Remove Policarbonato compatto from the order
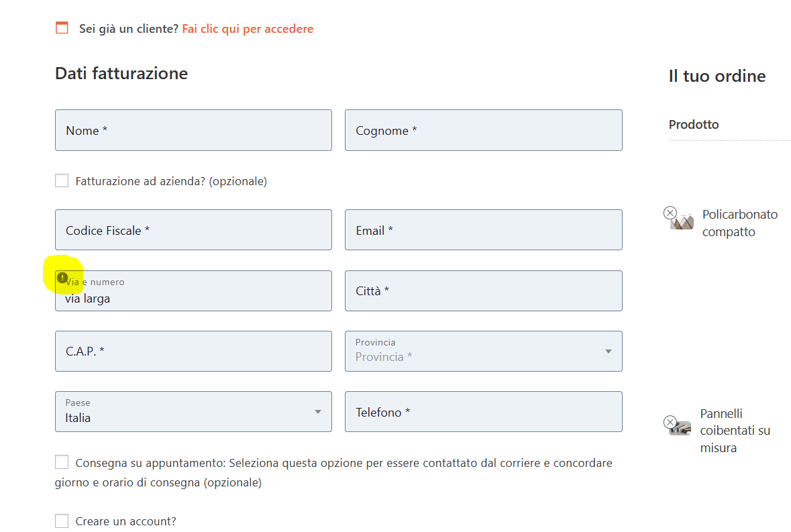Screen dimensions: 791x532 point(670,213)
